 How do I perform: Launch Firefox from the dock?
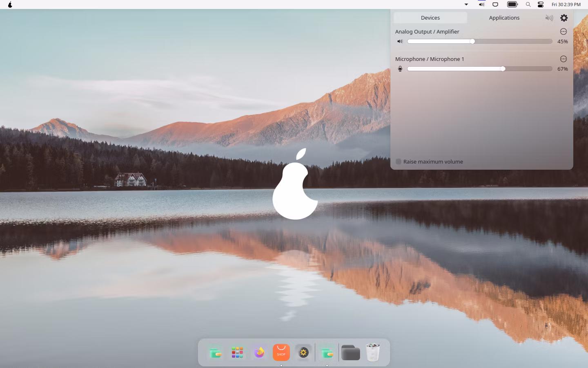259,352
